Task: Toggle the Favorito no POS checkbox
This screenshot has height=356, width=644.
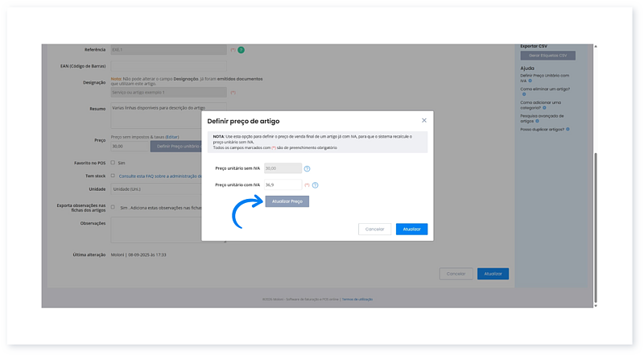Action: point(113,163)
